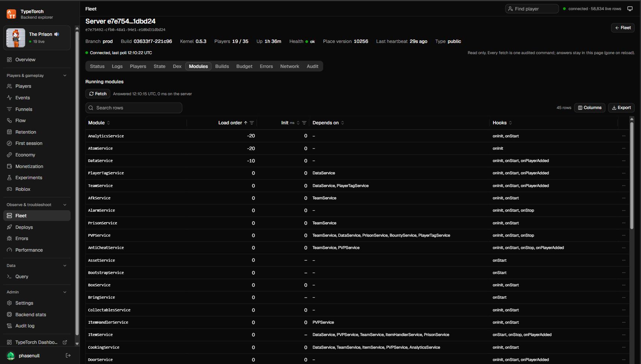
Task: Click the sign out icon beside phasenull
Action: coord(68,356)
